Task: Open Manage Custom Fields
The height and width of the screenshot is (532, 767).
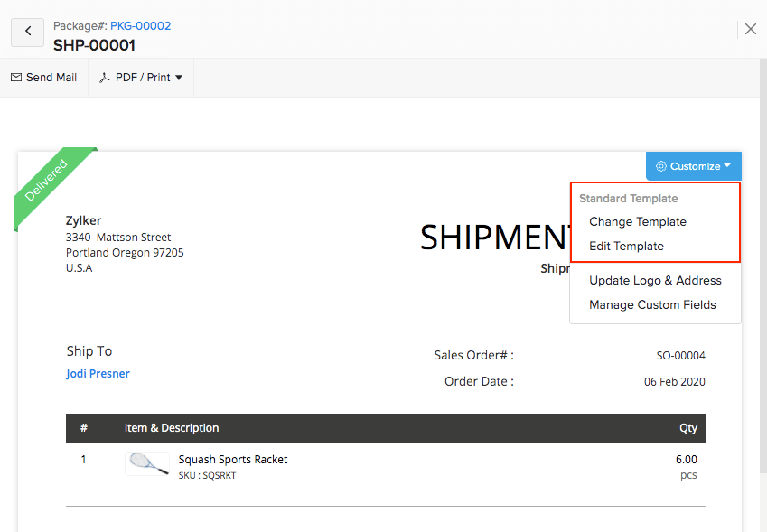Action: pos(651,304)
